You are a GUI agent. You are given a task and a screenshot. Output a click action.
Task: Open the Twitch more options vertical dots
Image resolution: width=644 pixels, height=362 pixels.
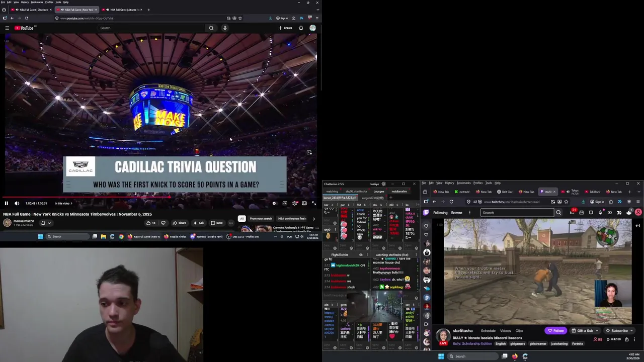[469, 213]
